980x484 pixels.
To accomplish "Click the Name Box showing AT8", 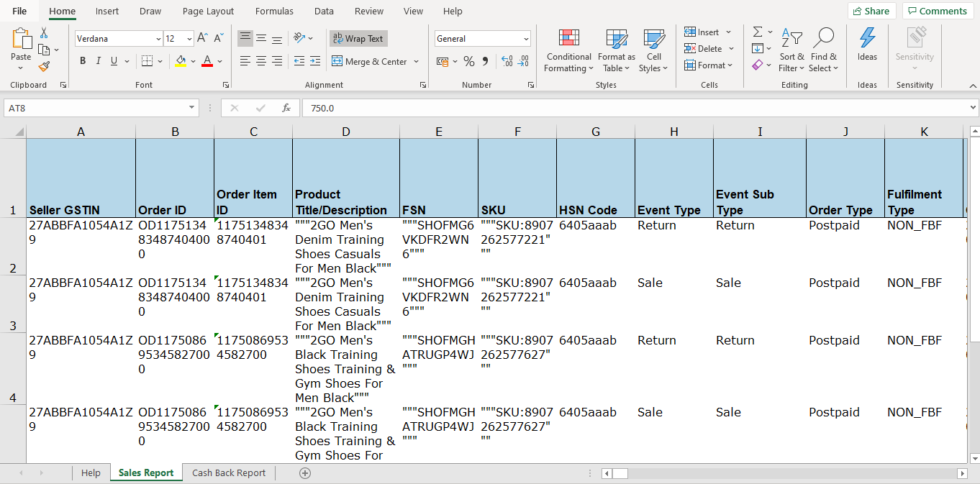I will coord(95,108).
